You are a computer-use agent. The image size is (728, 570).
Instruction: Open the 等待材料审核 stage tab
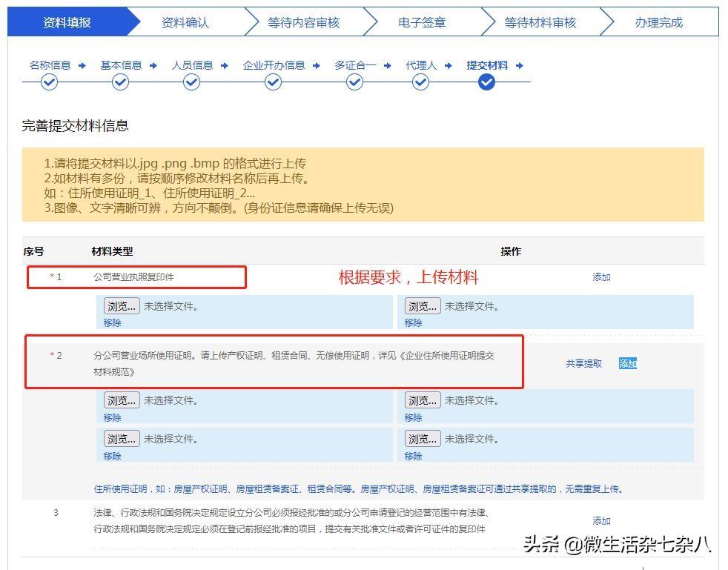click(540, 23)
